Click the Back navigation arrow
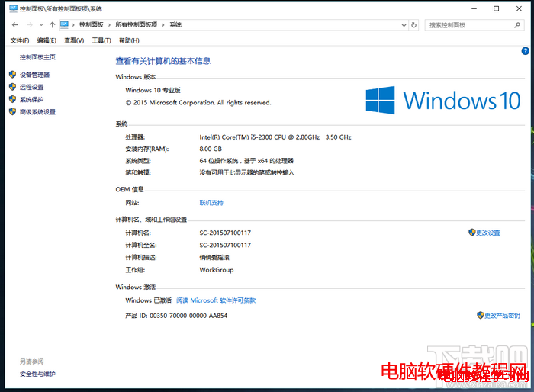Screen dimensions: 534x392 click(x=14, y=25)
